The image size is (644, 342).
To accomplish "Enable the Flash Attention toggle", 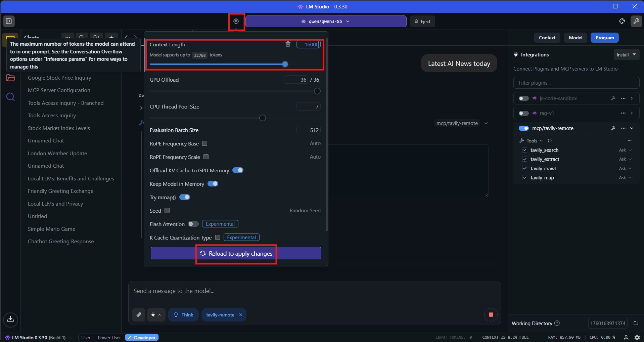I will (193, 224).
